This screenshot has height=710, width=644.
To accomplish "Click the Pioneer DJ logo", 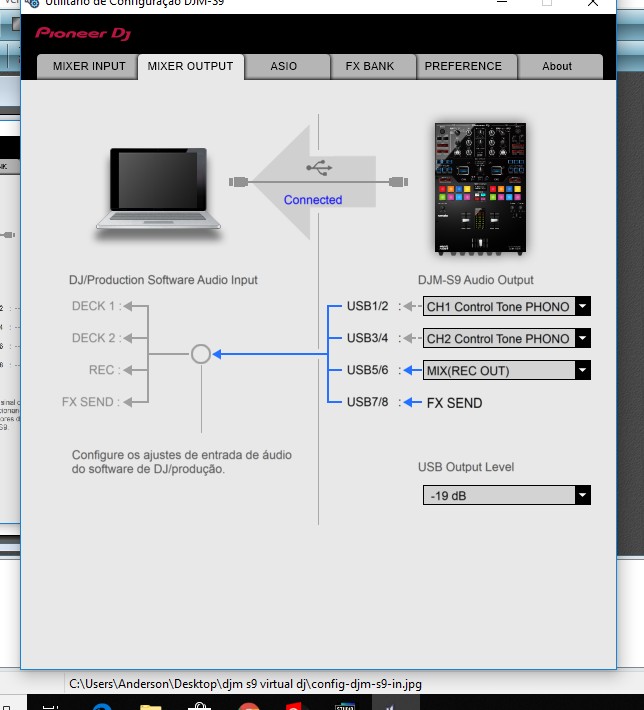I will coord(83,34).
